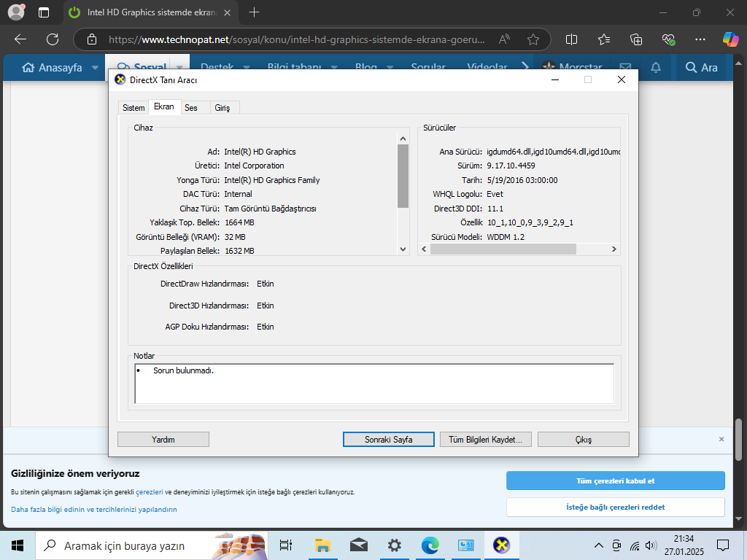747x560 pixels.
Task: Toggle split screen view in Edge
Action: pos(571,39)
